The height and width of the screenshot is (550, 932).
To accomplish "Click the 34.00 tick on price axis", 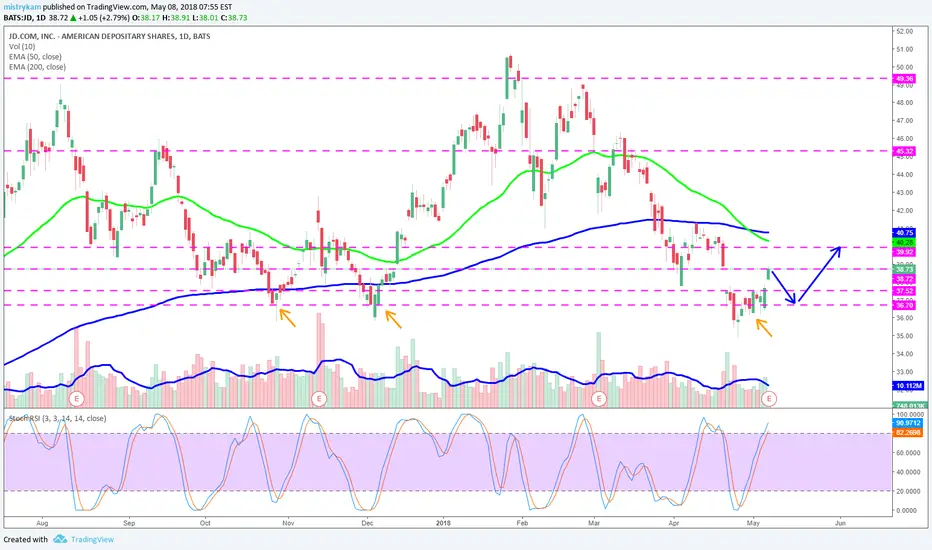I will 905,354.
